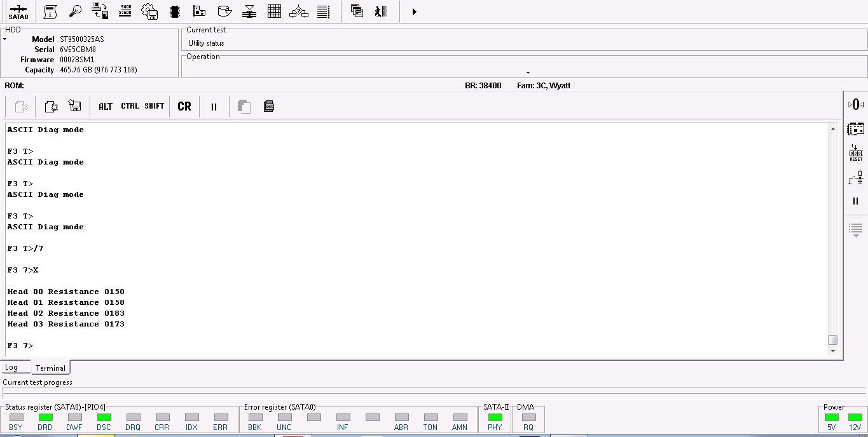Click the PHY SATA-II indicator
Screen dimensions: 868x437
point(495,417)
